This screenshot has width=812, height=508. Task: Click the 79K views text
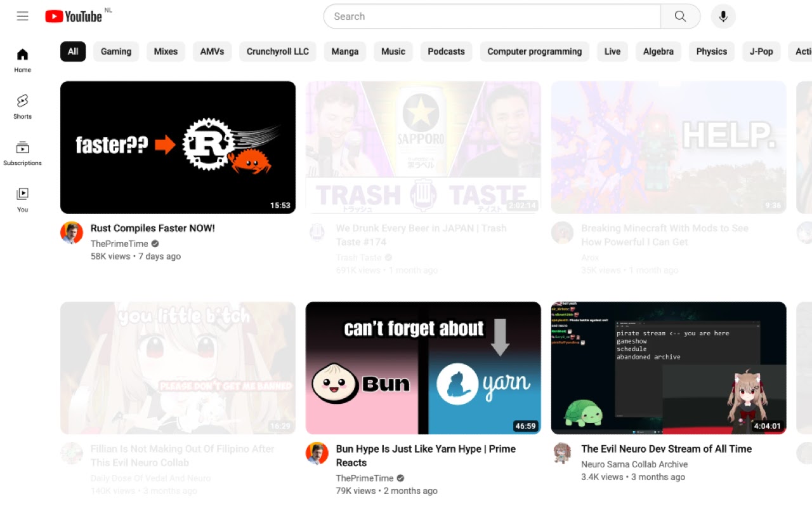coord(356,491)
